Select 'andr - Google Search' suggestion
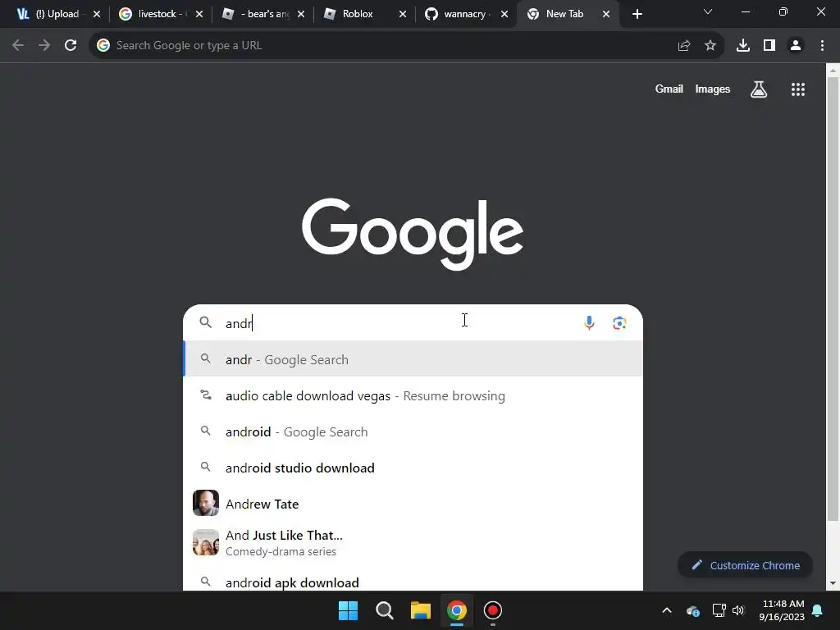Screen dimensions: 840x630 (x=413, y=359)
